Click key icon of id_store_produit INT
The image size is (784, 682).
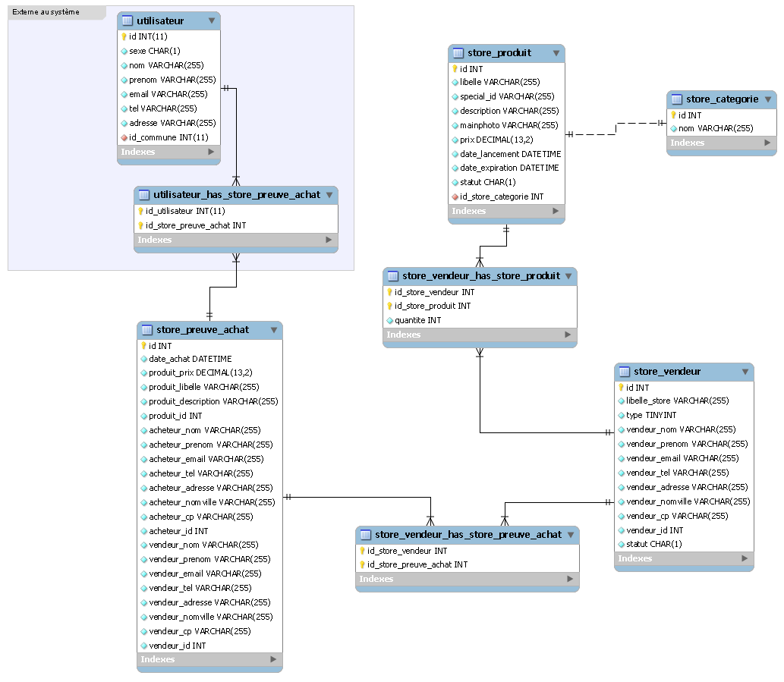pos(389,306)
